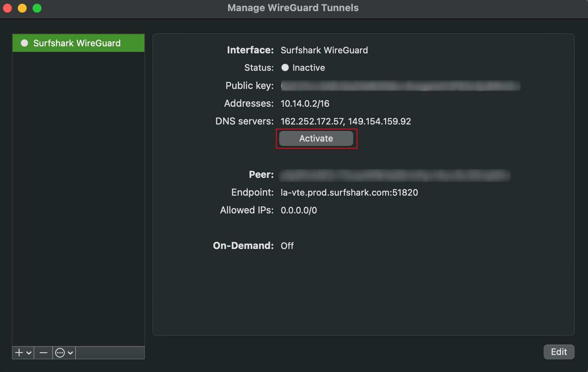
Task: Minimize the window with the yellow button
Action: point(22,8)
